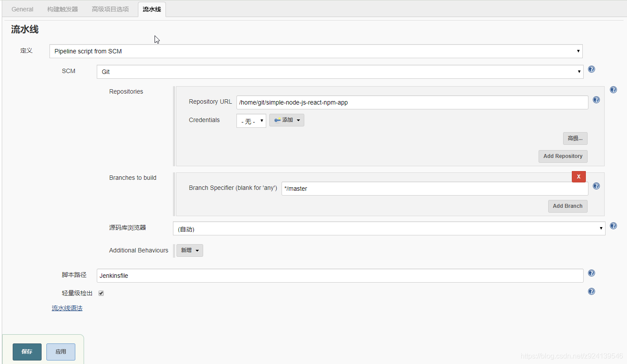Toggle the 轻量级检出 checkbox
Viewport: 627px width, 364px height.
[x=101, y=293]
